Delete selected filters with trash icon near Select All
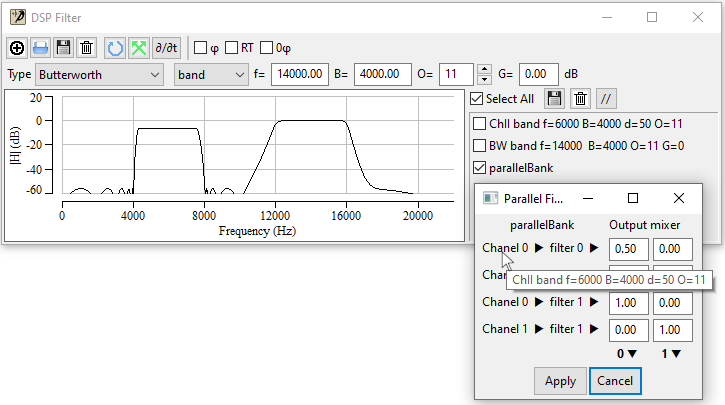 pos(580,98)
